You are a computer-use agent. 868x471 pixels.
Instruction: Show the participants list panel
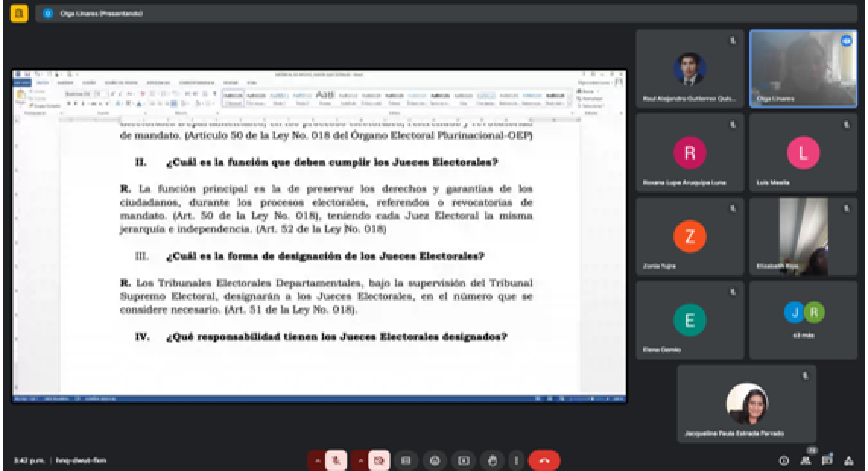tap(806, 460)
